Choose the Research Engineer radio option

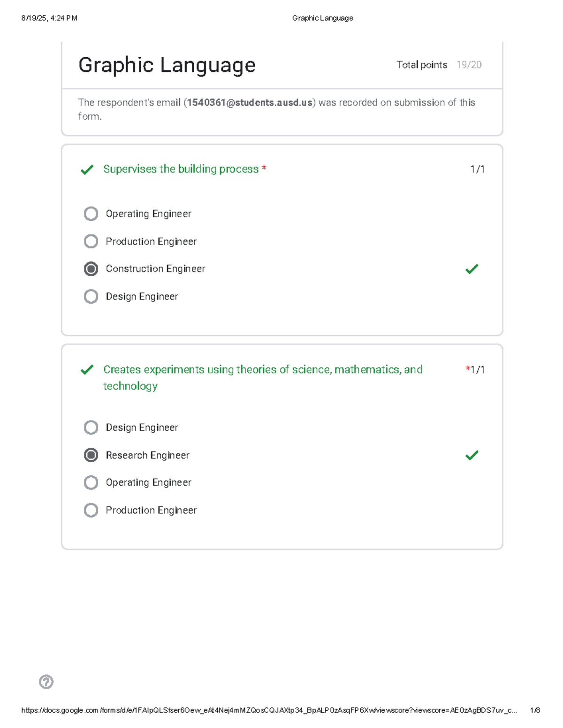coord(91,455)
